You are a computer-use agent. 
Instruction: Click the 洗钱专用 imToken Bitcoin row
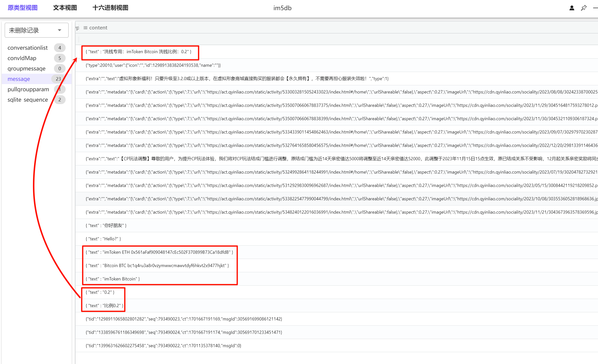[x=139, y=52]
